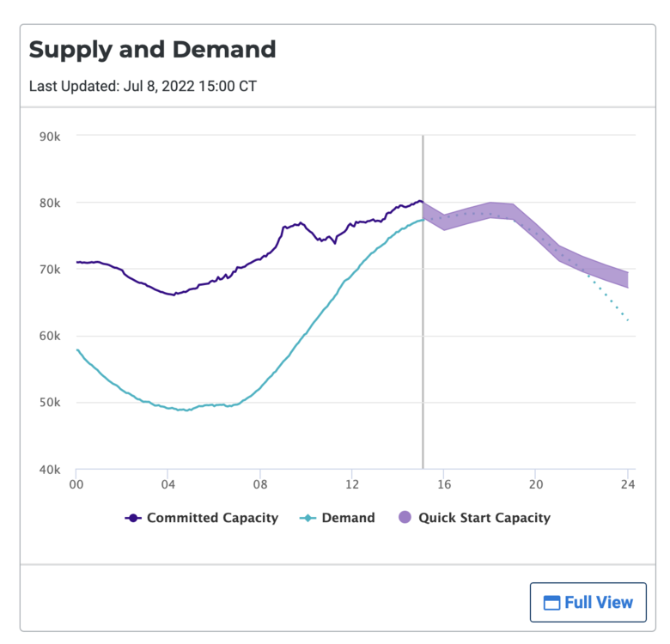The height and width of the screenshot is (644, 670).
Task: Click the 16 hour x-axis tick label
Action: (443, 485)
